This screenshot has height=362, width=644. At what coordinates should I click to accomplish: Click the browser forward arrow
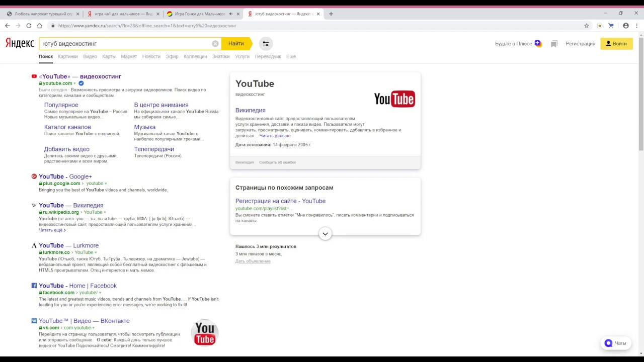[x=18, y=26]
